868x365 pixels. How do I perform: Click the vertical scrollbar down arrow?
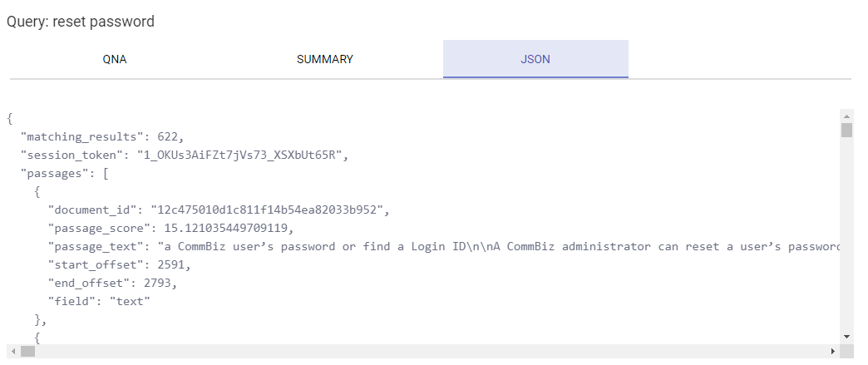pyautogui.click(x=846, y=336)
